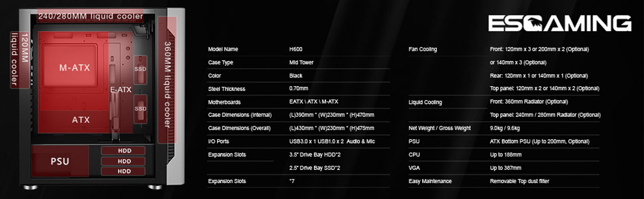Image resolution: width=644 pixels, height=199 pixels.
Task: Click the 'H600' model value
Action: coord(296,50)
